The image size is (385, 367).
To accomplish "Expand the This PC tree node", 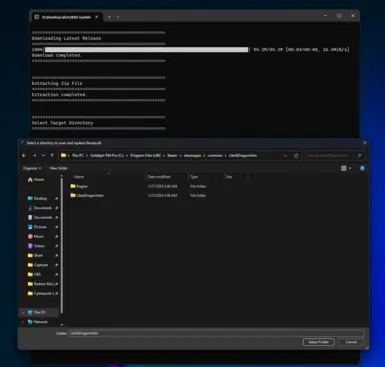I will point(23,312).
